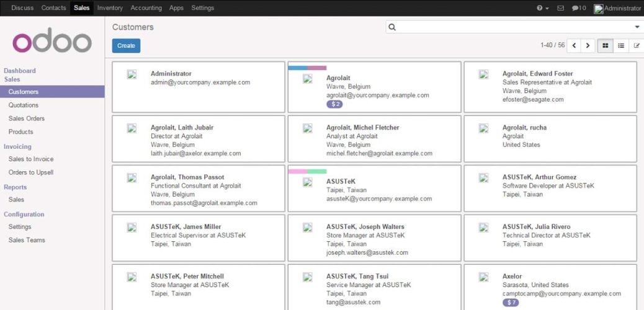Open the Contacts menu
The height and width of the screenshot is (310, 644).
click(54, 8)
